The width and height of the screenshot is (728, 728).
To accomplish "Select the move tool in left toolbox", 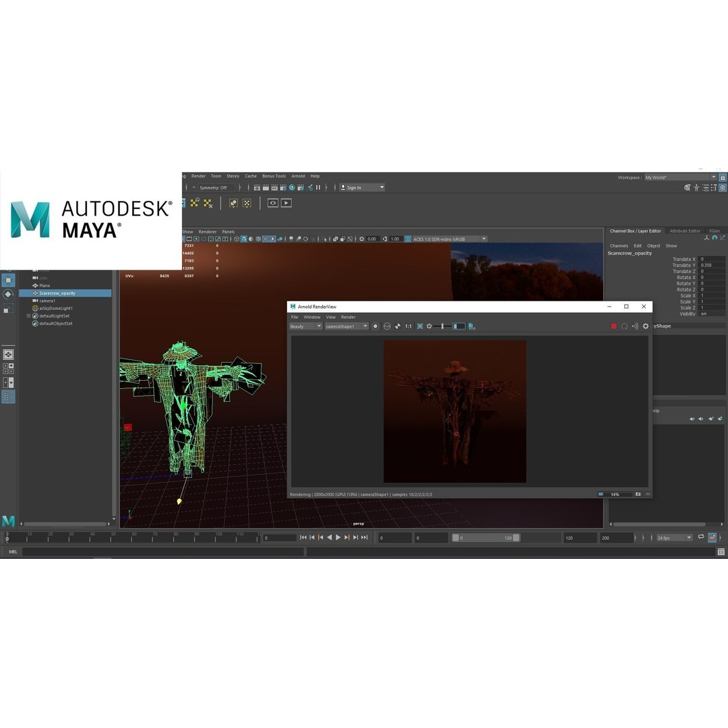I will pos(8,280).
